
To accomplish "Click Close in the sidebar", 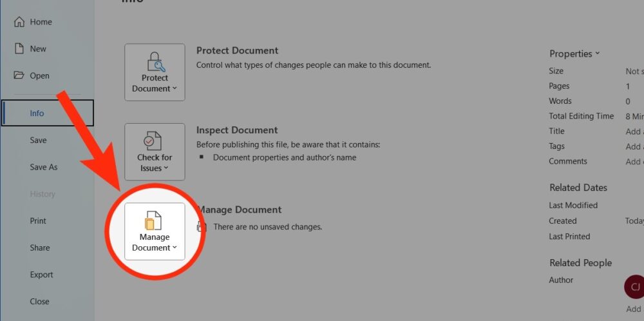I will click(39, 301).
